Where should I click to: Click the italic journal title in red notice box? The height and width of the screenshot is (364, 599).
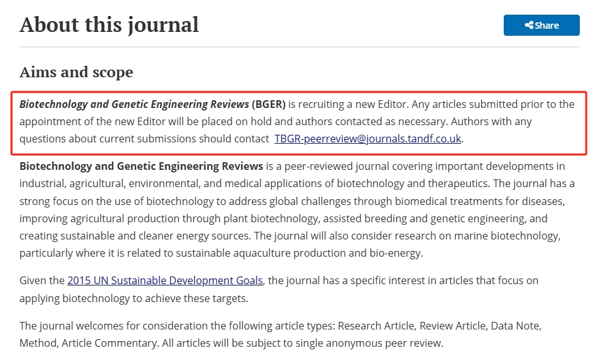[134, 104]
